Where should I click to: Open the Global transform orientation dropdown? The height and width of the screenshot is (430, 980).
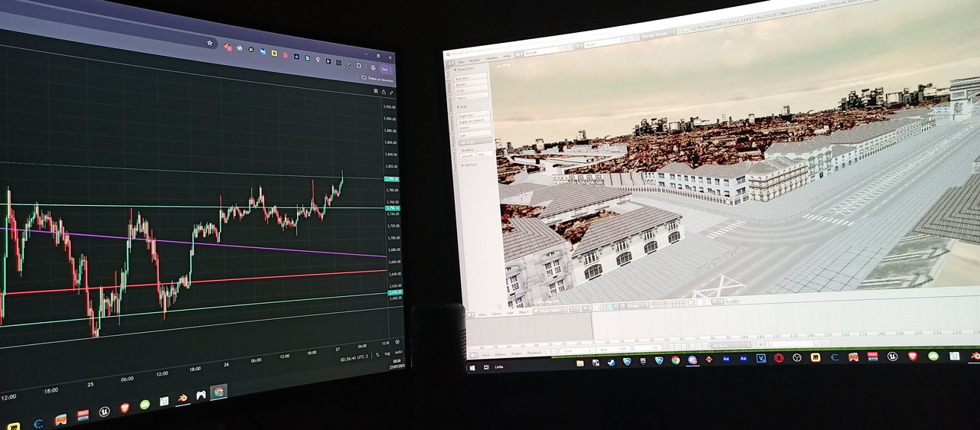[x=636, y=305]
